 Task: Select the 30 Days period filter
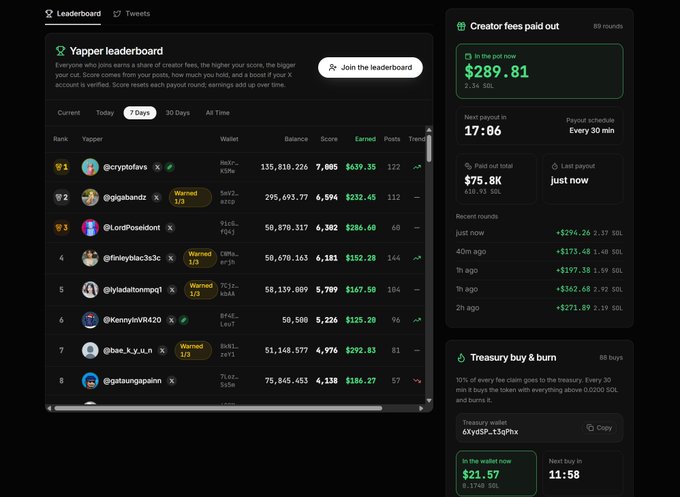click(177, 113)
